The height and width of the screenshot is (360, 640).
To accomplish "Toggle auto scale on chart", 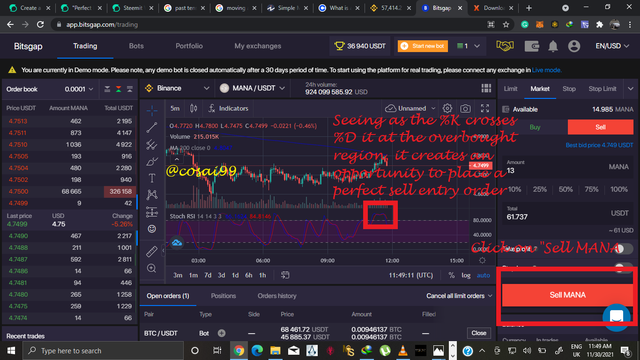I will (x=483, y=275).
